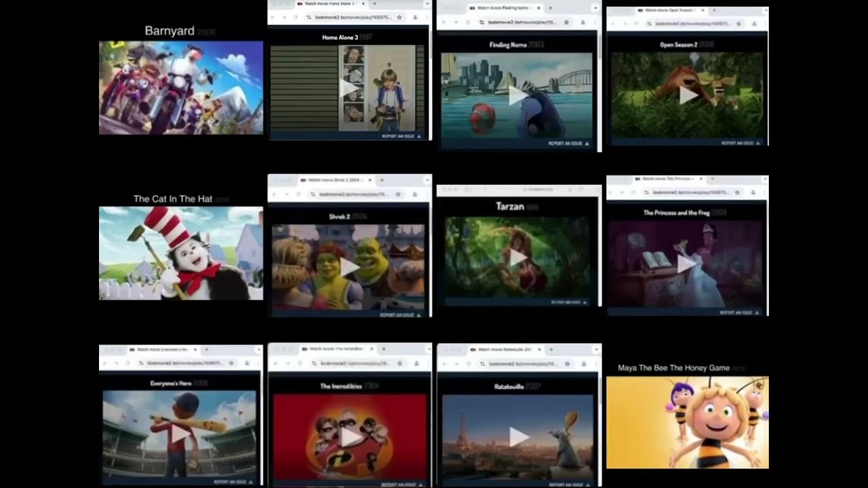Bookmark the Finding Nemo page with star
Screen dimensions: 868x488
(x=566, y=22)
